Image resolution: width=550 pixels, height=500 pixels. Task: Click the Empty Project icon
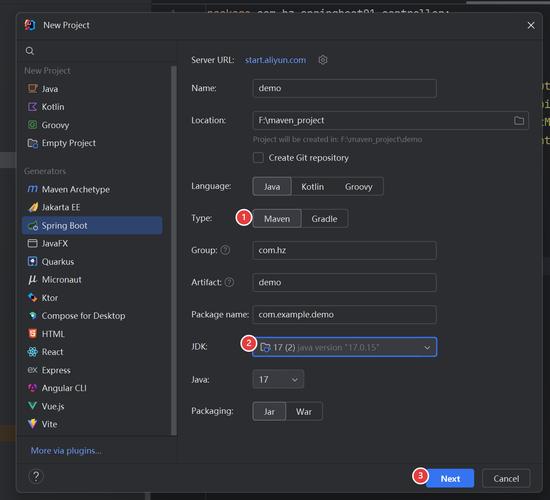pos(33,143)
